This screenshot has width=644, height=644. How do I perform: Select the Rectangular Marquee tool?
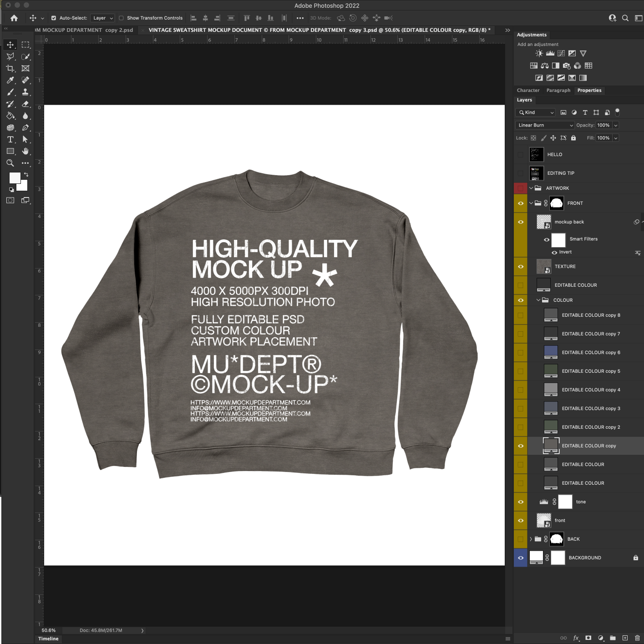25,45
